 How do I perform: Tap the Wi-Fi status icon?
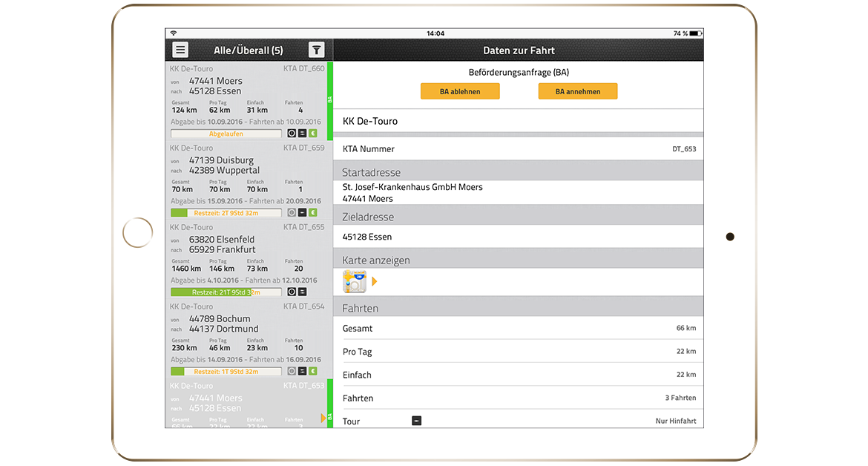[174, 33]
